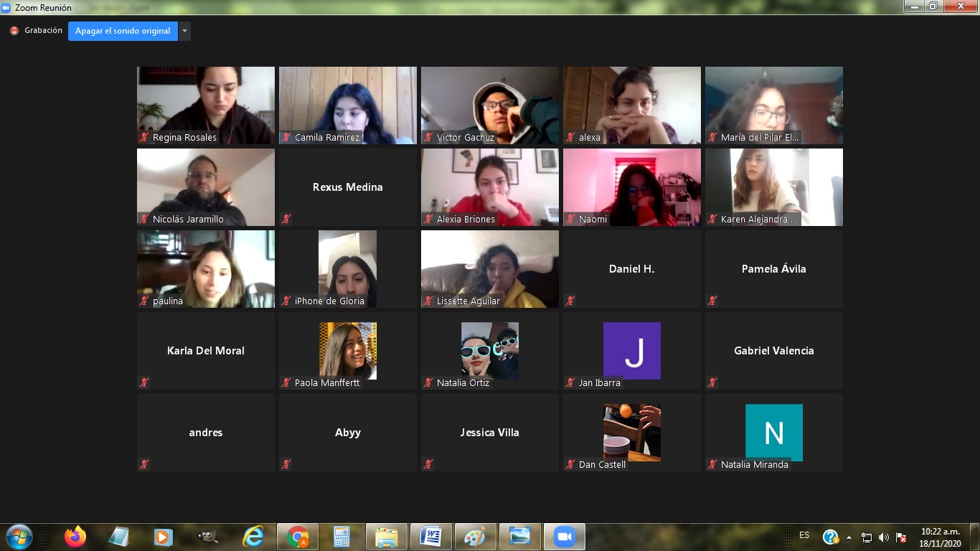
Task: Click muted mic icon on Karen Alejandra
Action: point(712,219)
